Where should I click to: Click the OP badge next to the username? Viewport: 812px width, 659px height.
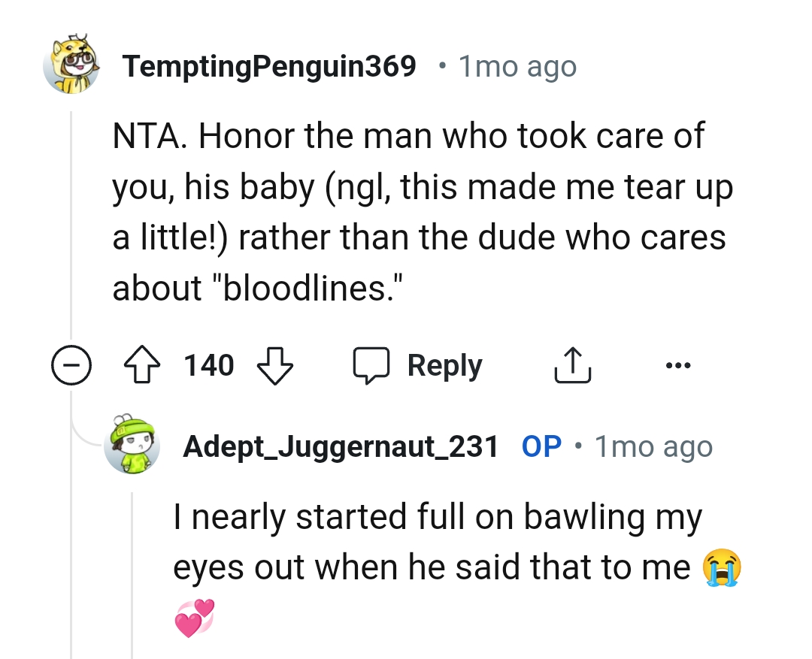[540, 446]
